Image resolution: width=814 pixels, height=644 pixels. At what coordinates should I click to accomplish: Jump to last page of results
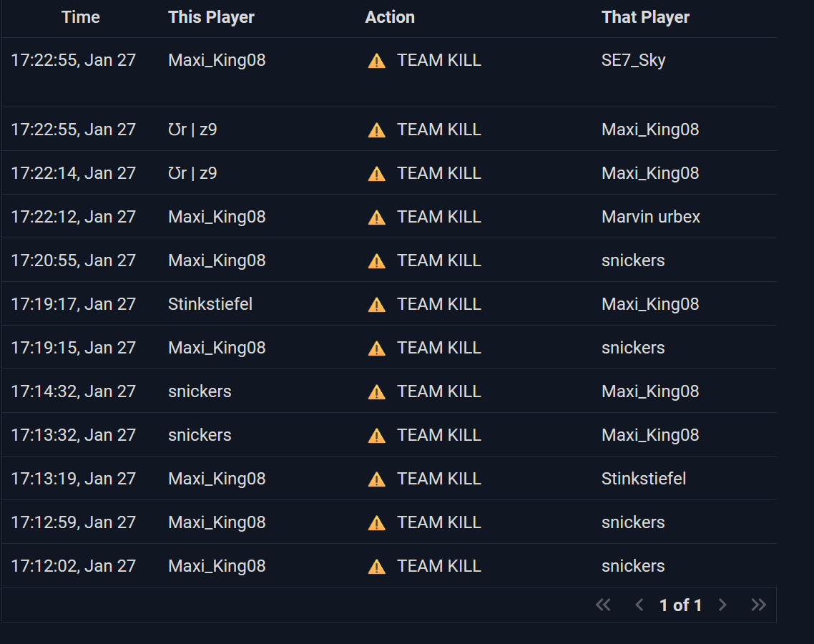pos(758,605)
